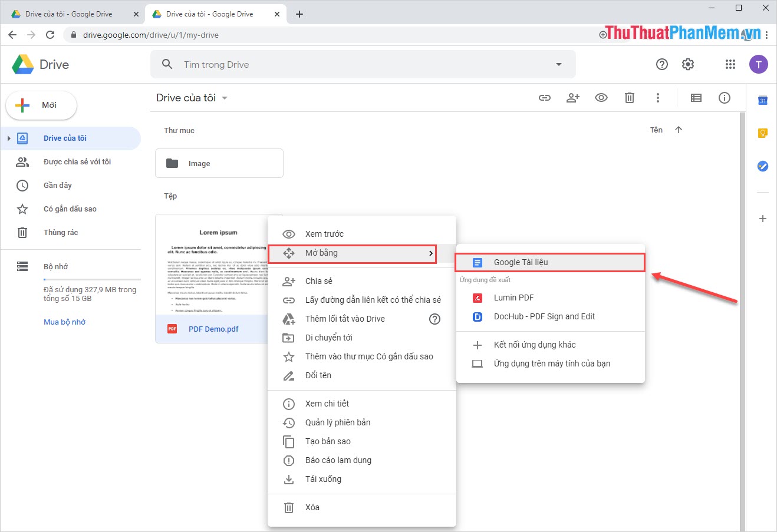The width and height of the screenshot is (777, 532).
Task: Click the Google Drive logo
Action: coord(24,64)
